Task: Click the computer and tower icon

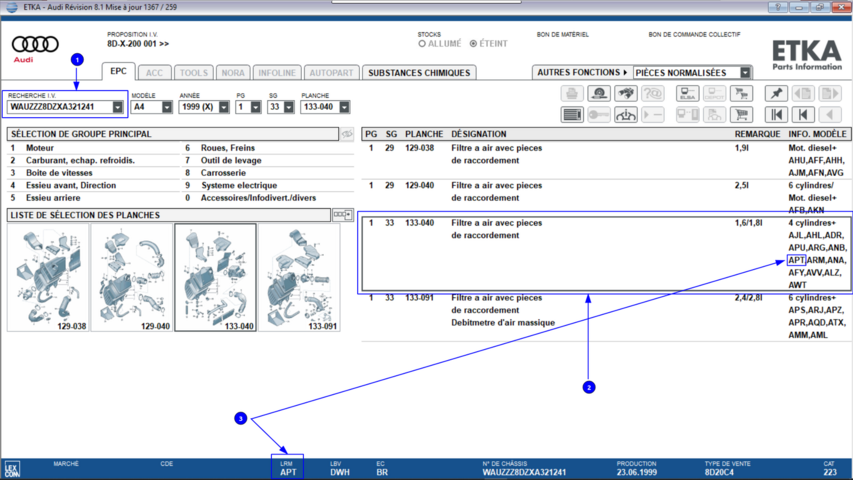Action: 687,115
